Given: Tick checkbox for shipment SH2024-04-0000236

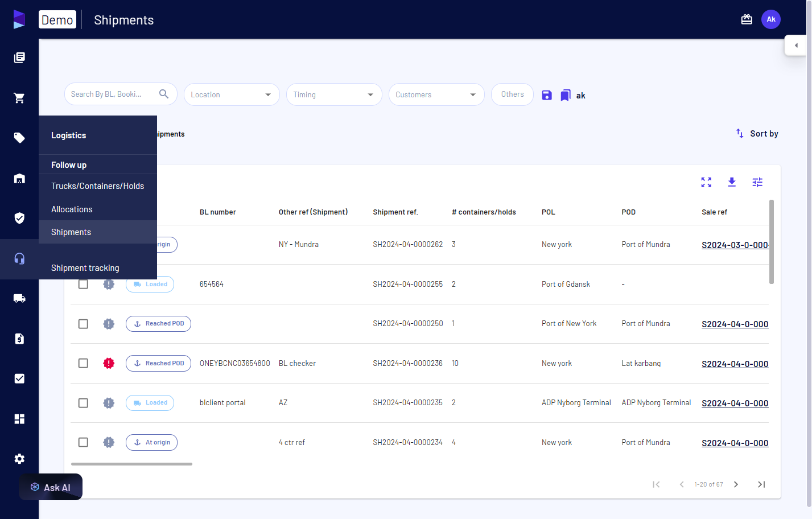Looking at the screenshot, I should pos(83,363).
